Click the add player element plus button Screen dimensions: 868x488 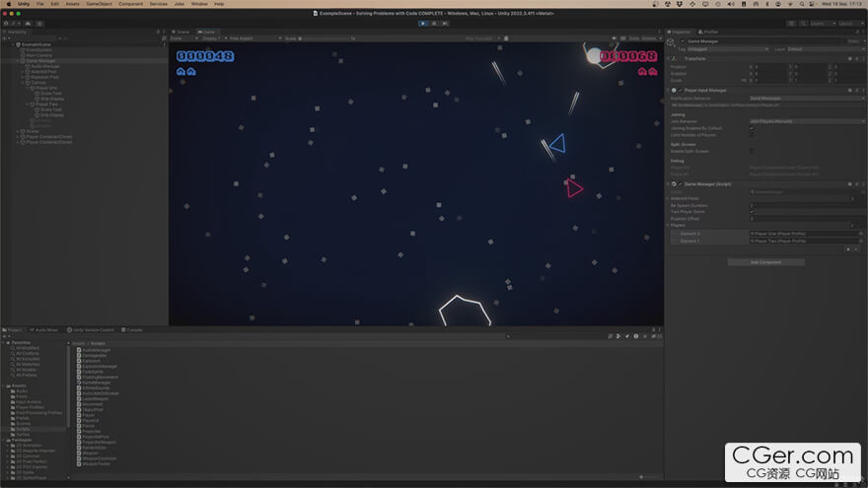coord(848,249)
